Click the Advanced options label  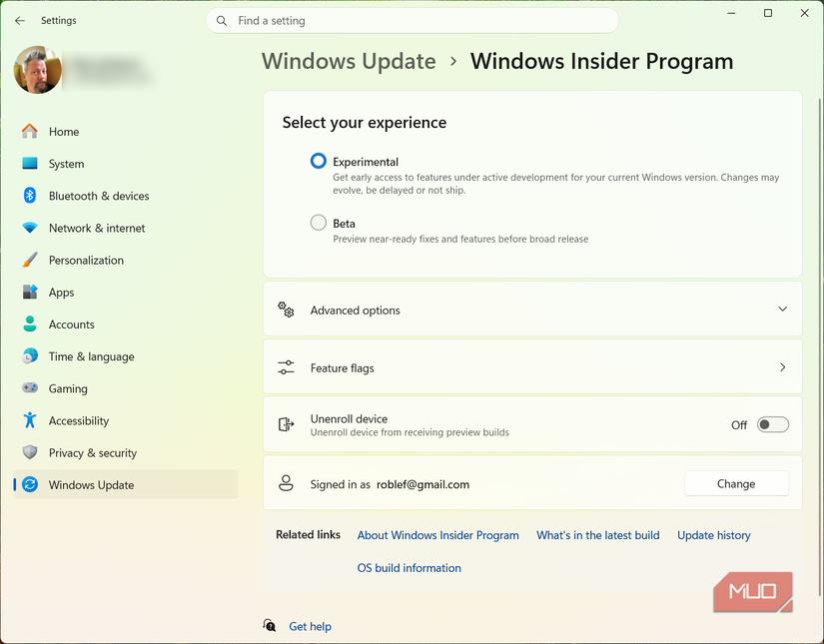click(x=356, y=310)
